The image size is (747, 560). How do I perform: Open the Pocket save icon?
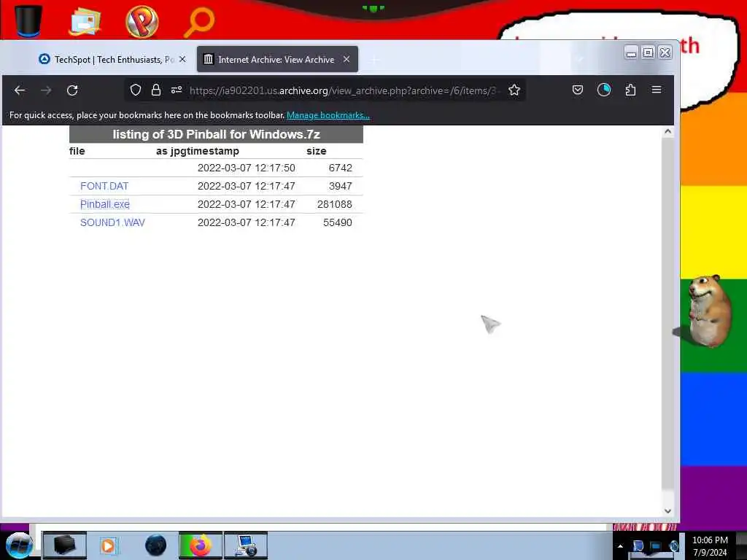click(x=578, y=90)
